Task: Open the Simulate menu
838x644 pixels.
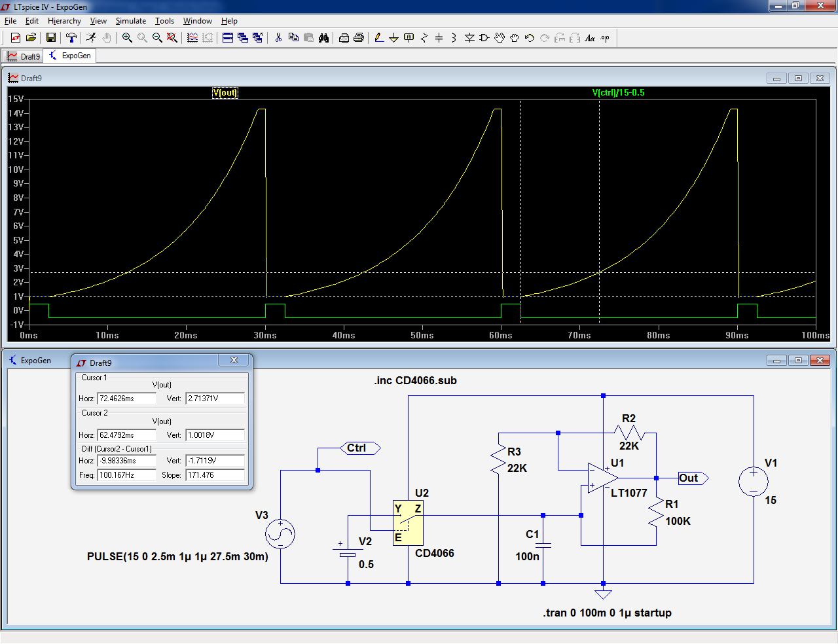Action: coord(130,21)
